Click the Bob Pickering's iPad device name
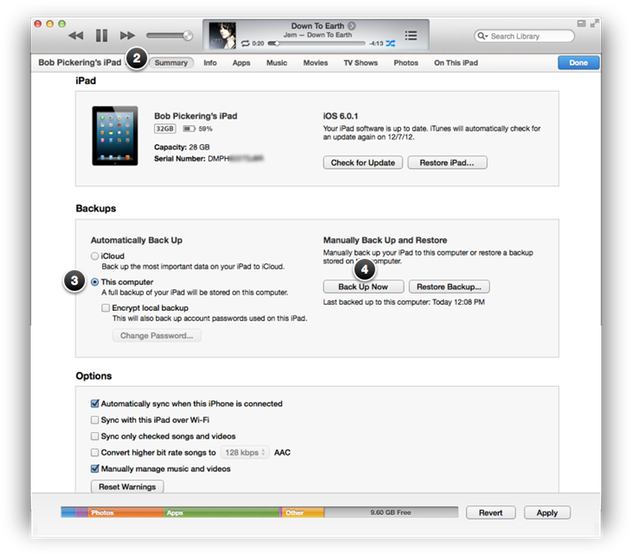This screenshot has height=554, width=631. tap(196, 116)
